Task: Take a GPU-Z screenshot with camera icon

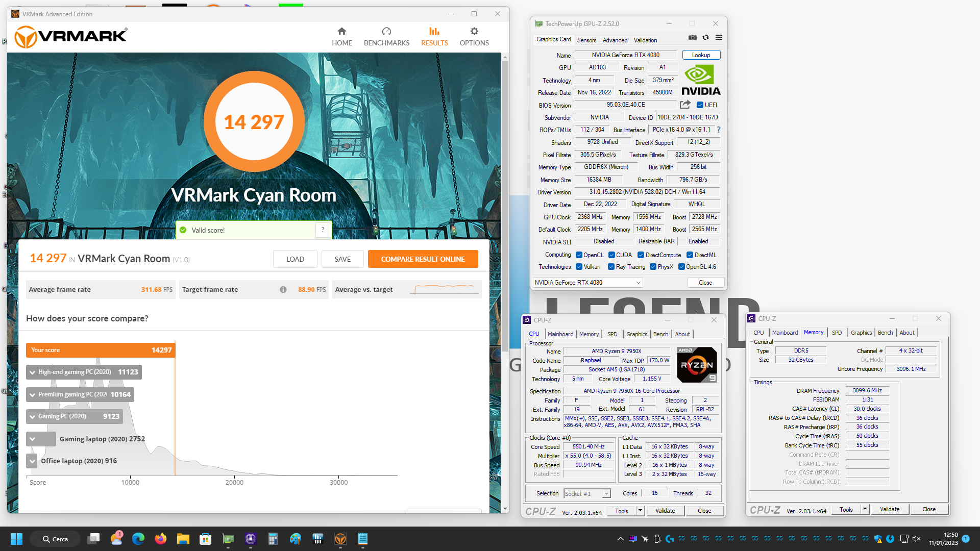Action: tap(692, 37)
